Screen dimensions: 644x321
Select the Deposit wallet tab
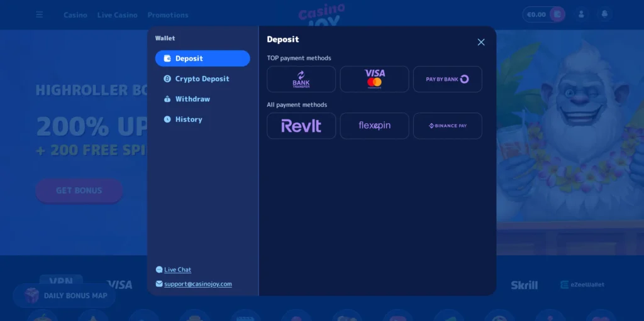point(203,58)
